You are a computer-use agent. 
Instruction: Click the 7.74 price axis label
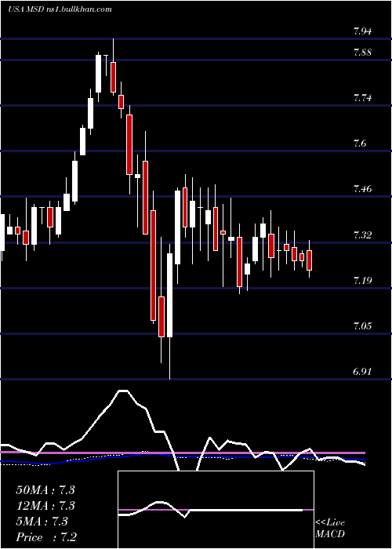[362, 98]
